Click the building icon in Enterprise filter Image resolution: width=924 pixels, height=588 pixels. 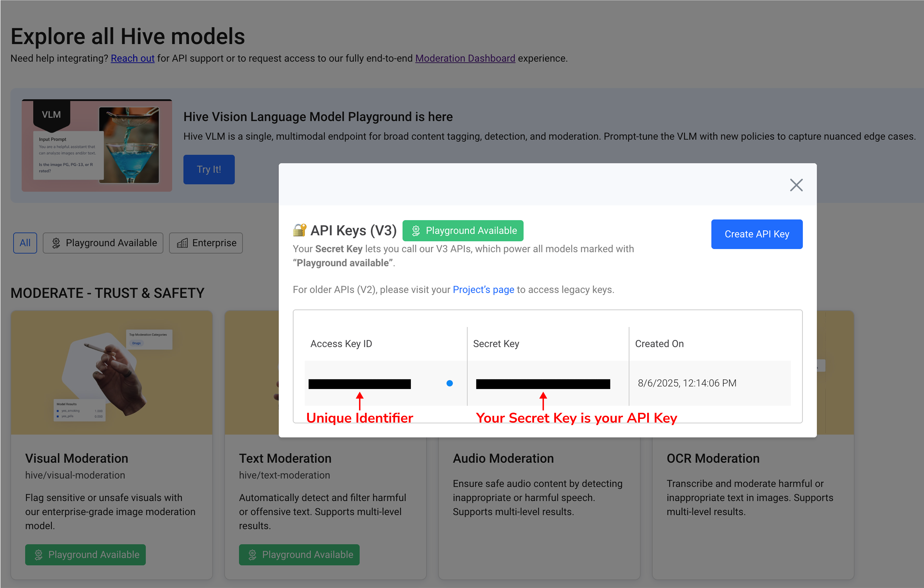182,243
